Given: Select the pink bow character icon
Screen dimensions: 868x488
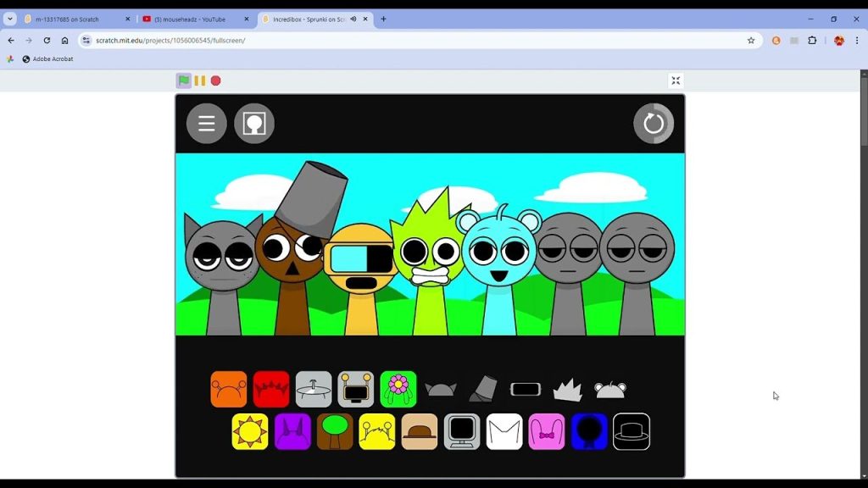Looking at the screenshot, I should (x=547, y=431).
